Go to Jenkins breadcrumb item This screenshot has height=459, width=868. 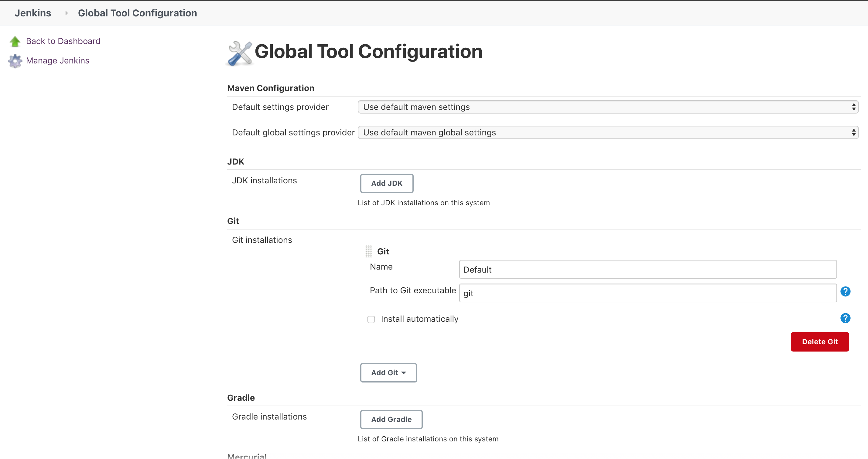coord(33,13)
